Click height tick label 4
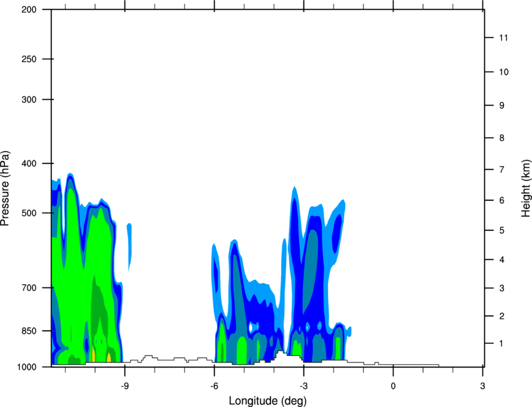 (x=502, y=260)
